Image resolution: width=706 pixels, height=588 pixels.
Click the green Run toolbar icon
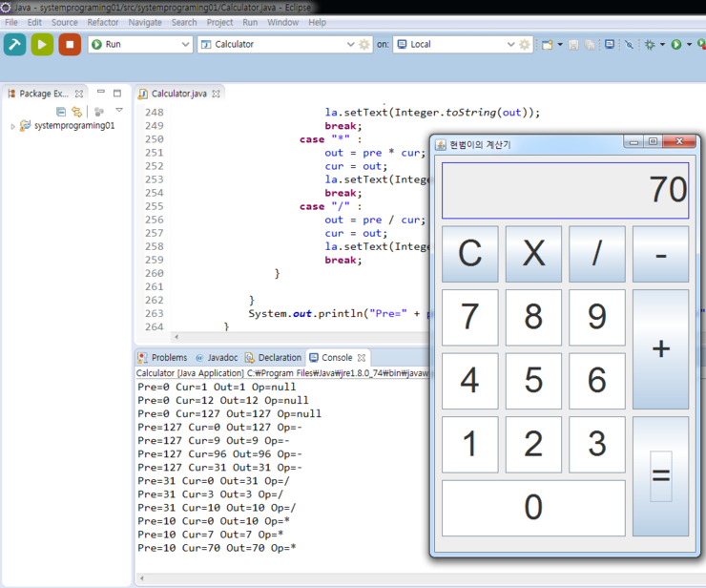click(676, 44)
